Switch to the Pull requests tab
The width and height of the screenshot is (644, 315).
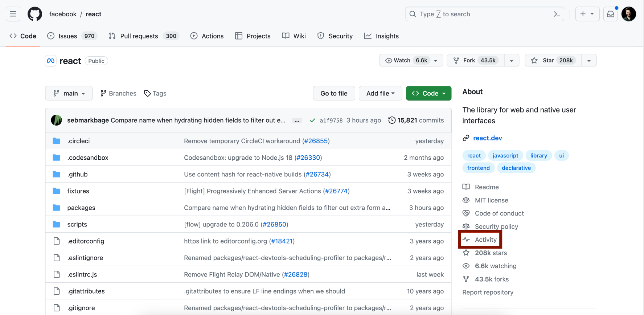pos(139,36)
